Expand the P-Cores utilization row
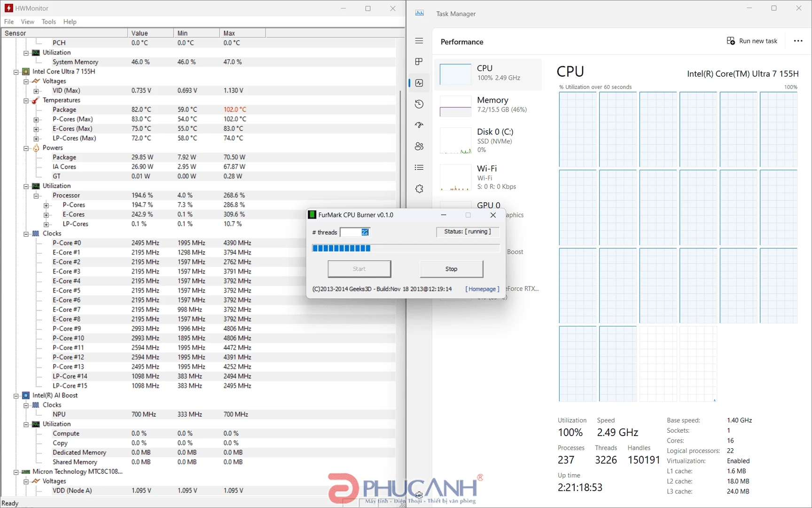This screenshot has width=812, height=508. pos(46,205)
